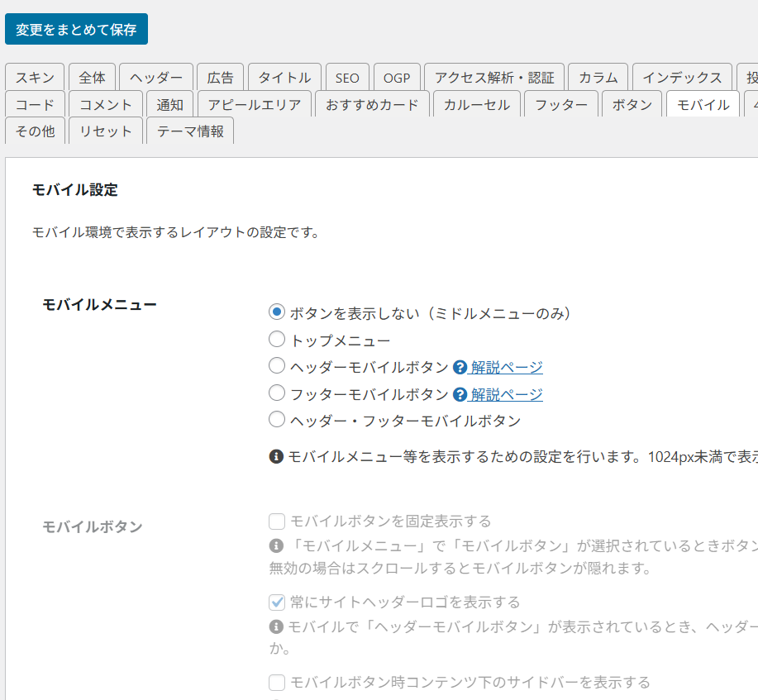Select the トップメニュー radio option
This screenshot has width=758, height=700.
[277, 340]
